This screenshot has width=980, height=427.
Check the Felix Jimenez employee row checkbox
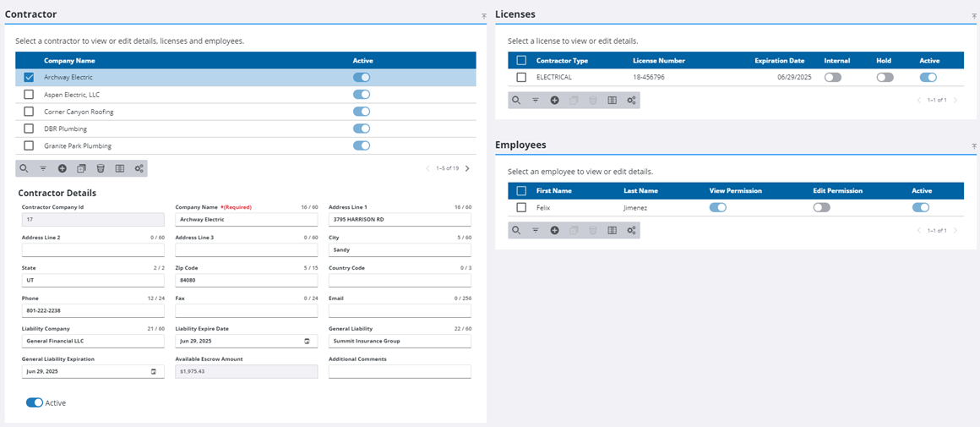[x=521, y=207]
